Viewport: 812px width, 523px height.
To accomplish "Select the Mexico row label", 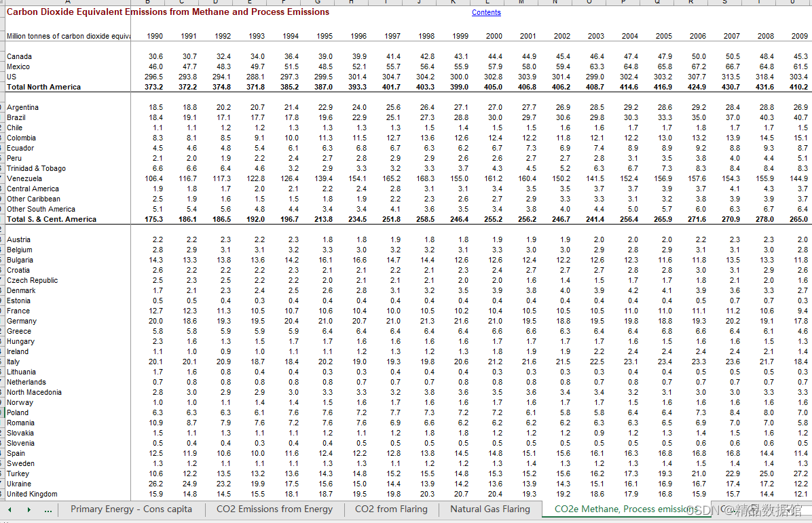I will click(x=18, y=66).
